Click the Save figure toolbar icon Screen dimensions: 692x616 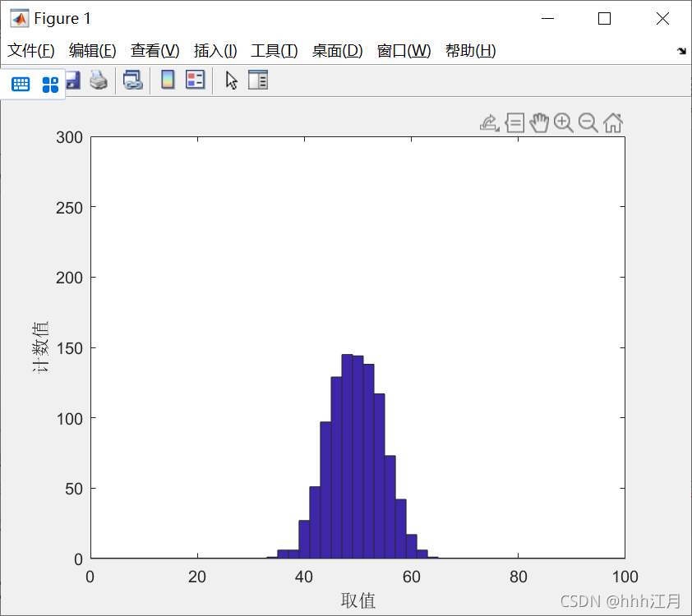[73, 80]
